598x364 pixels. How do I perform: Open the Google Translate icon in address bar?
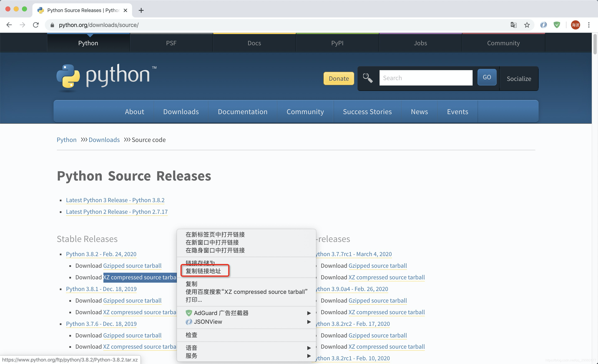[513, 25]
